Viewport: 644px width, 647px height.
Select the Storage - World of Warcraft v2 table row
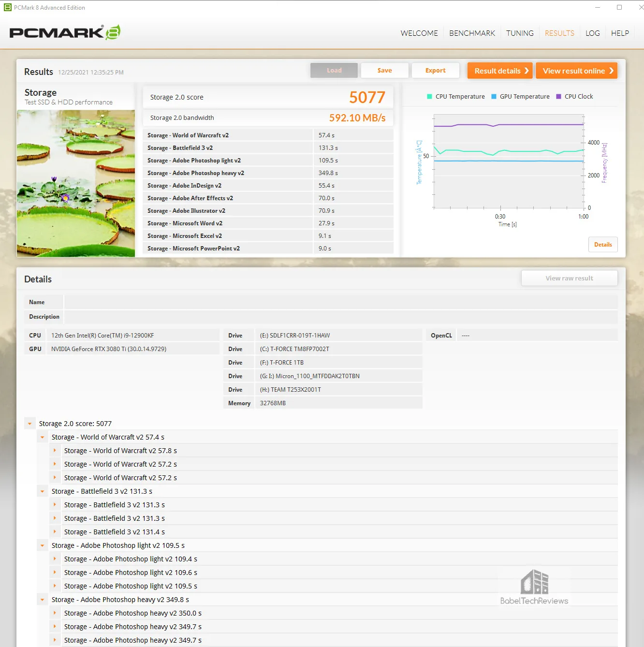pyautogui.click(x=268, y=135)
